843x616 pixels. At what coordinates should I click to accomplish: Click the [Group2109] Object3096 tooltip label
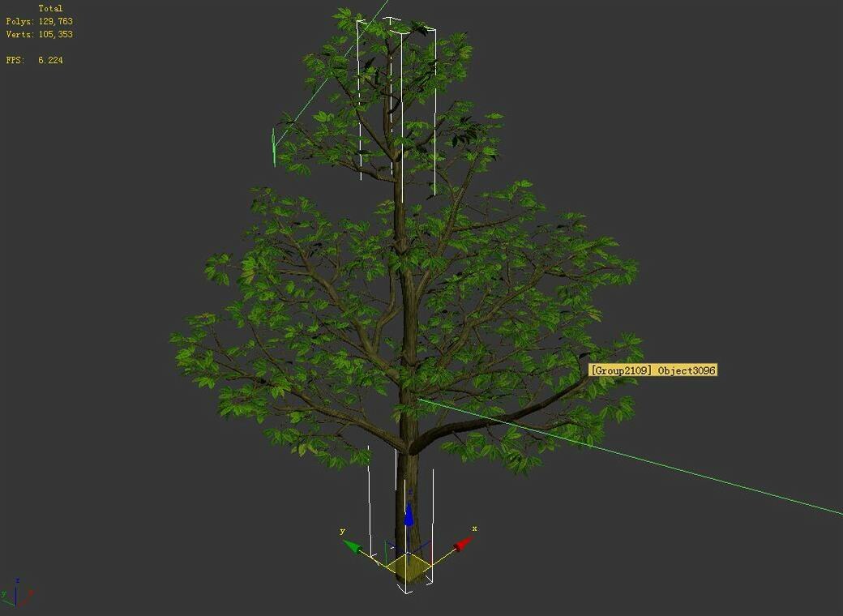coord(653,370)
